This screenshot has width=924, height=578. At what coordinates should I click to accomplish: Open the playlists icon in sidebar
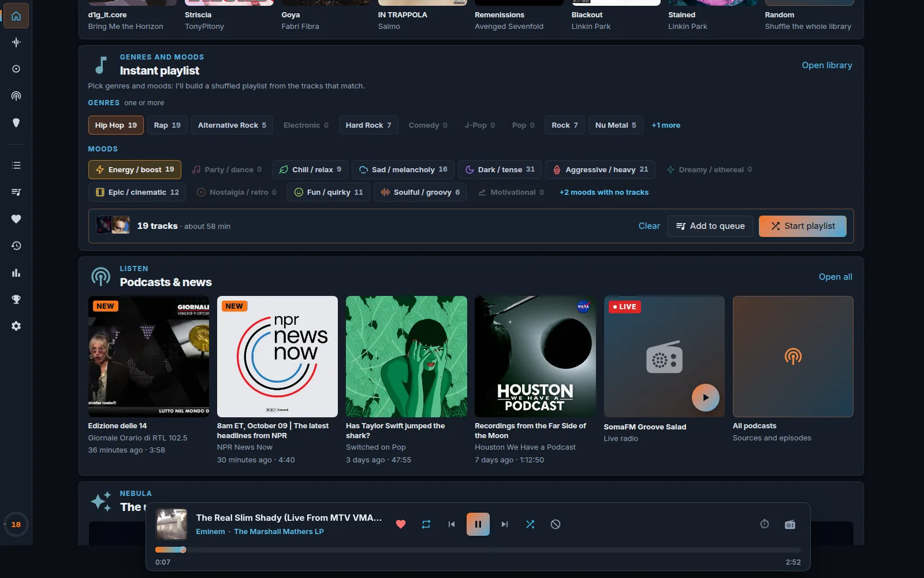(16, 192)
